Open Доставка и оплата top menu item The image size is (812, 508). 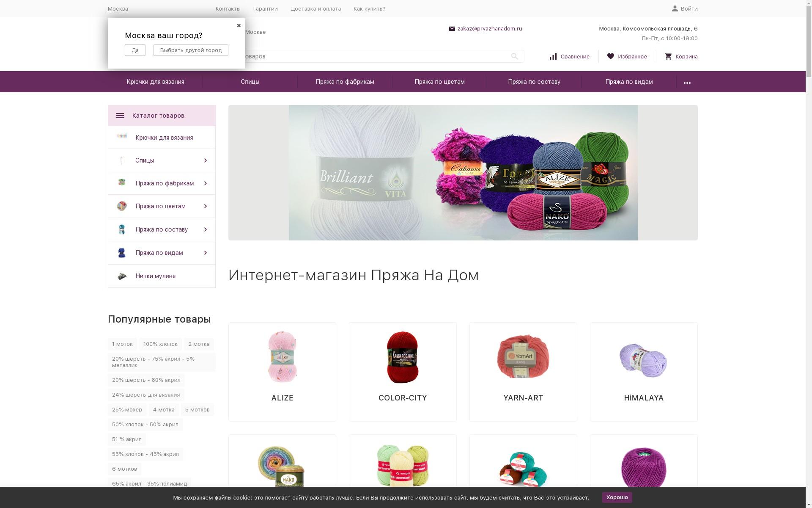click(x=315, y=9)
